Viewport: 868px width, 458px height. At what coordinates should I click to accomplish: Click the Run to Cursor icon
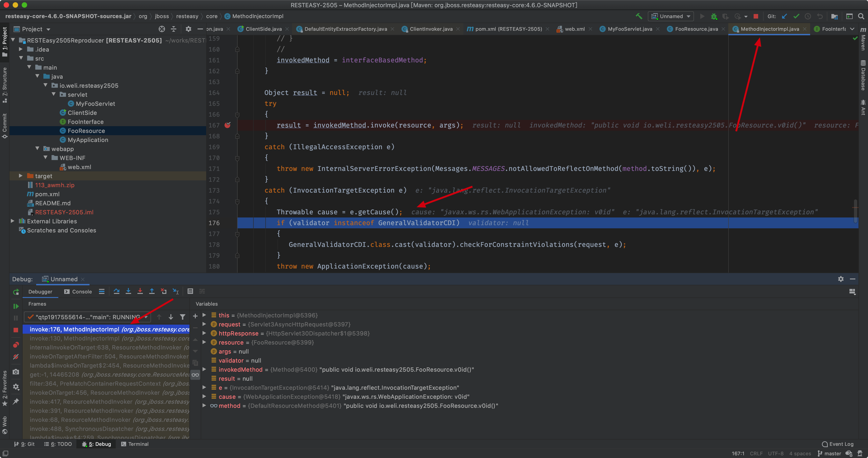click(176, 292)
